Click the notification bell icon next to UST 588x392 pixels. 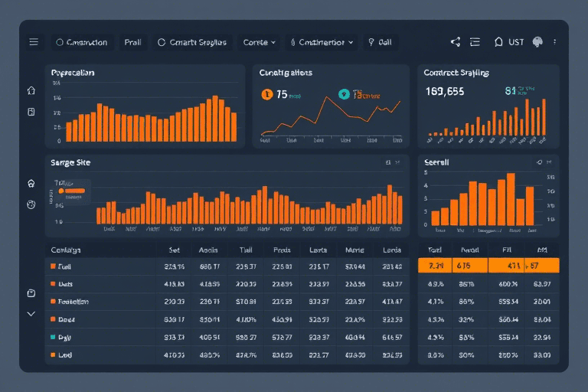[499, 42]
